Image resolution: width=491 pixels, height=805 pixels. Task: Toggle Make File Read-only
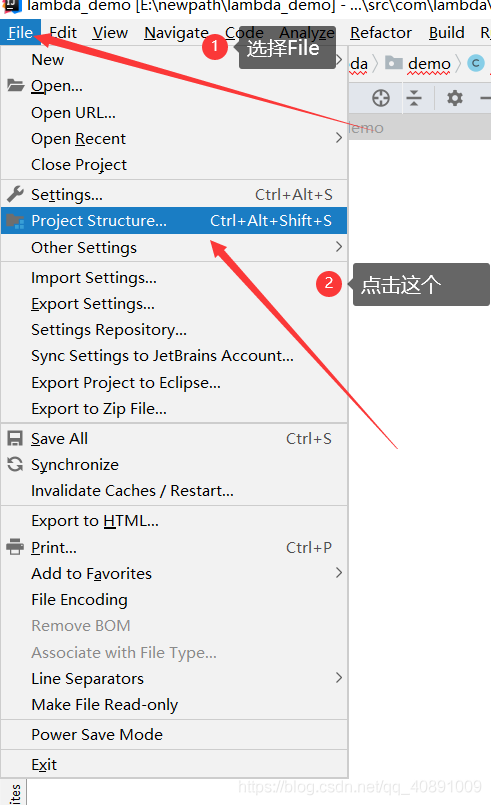pos(174,705)
